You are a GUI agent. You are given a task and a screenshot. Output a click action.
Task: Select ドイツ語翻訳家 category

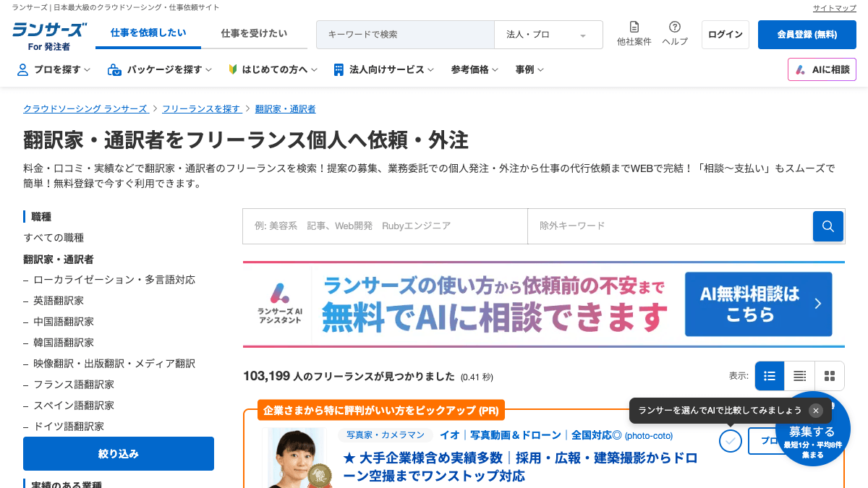point(69,427)
